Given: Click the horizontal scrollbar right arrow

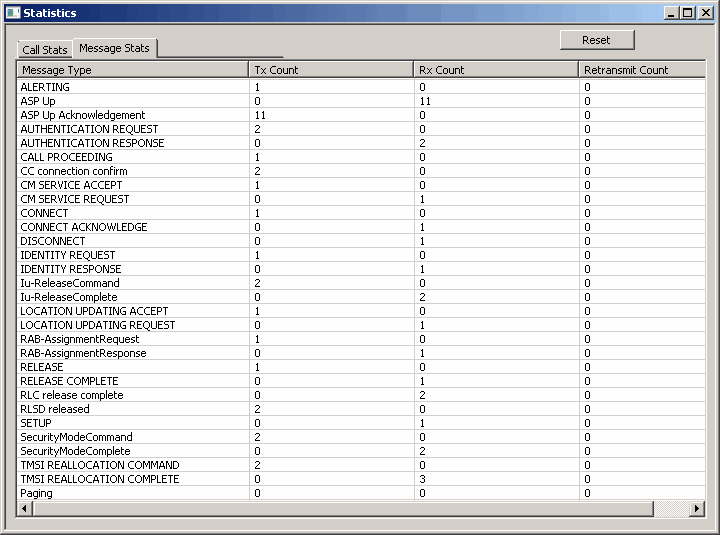Looking at the screenshot, I should click(x=697, y=509).
